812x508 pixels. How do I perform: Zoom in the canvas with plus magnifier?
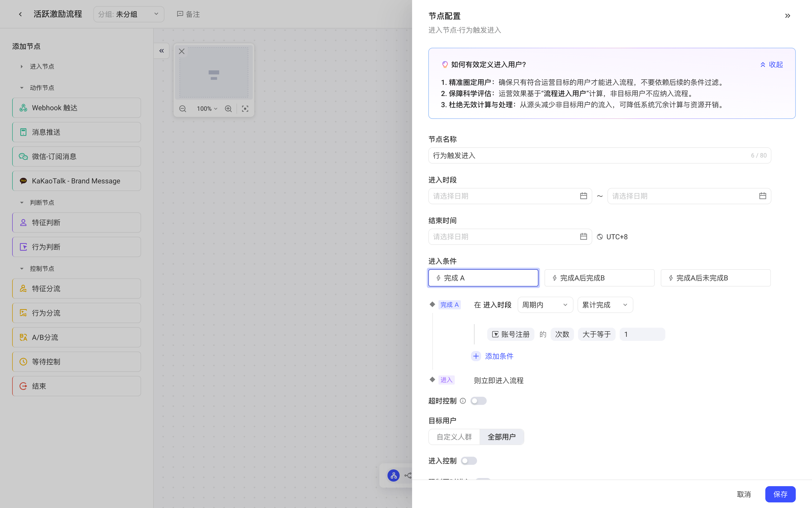click(x=228, y=108)
